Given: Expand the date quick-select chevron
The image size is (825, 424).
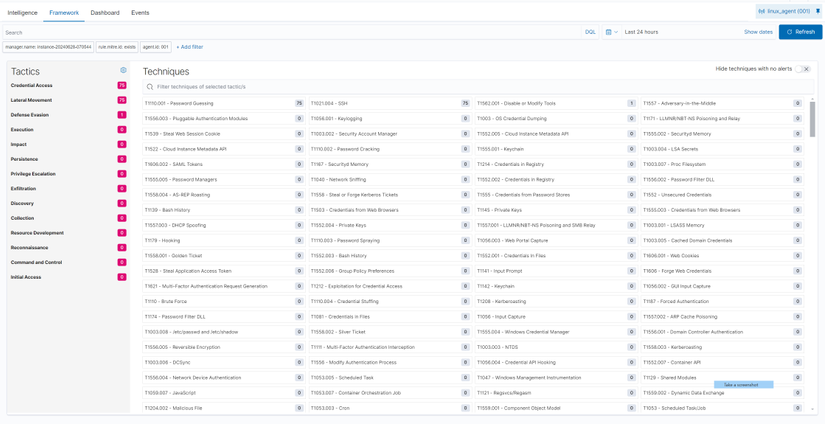Looking at the screenshot, I should [616, 32].
